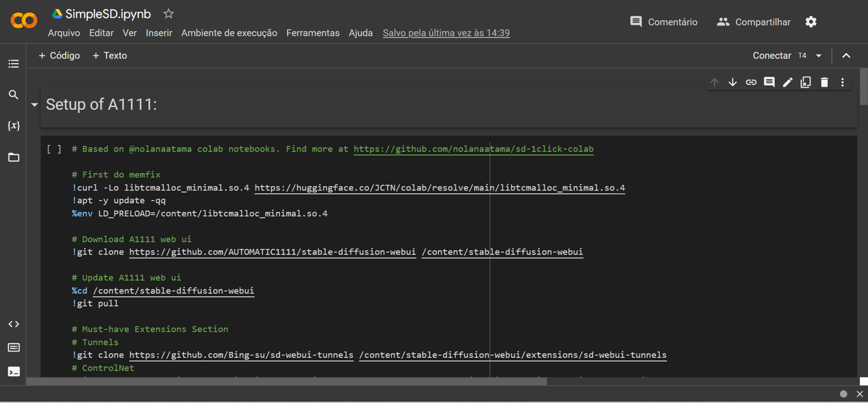Screen dimensions: 868x403
Task: Expand the connection options dropdown arrow
Action: point(819,56)
